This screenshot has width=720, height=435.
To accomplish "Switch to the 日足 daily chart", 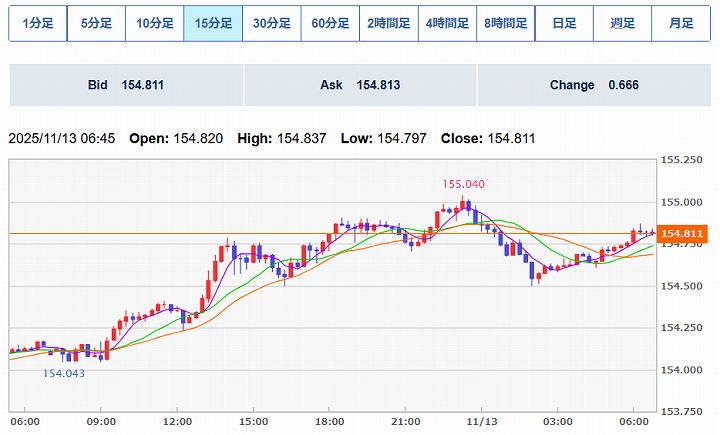I will tap(564, 23).
